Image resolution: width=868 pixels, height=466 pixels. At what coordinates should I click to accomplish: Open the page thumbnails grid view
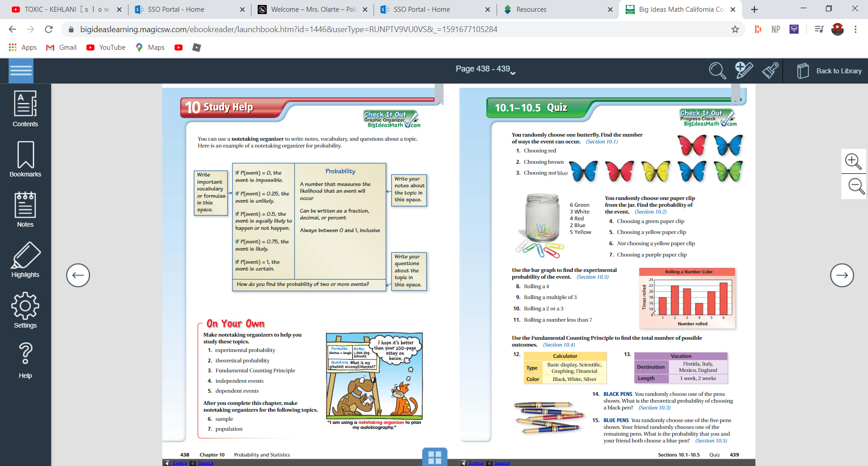[435, 457]
